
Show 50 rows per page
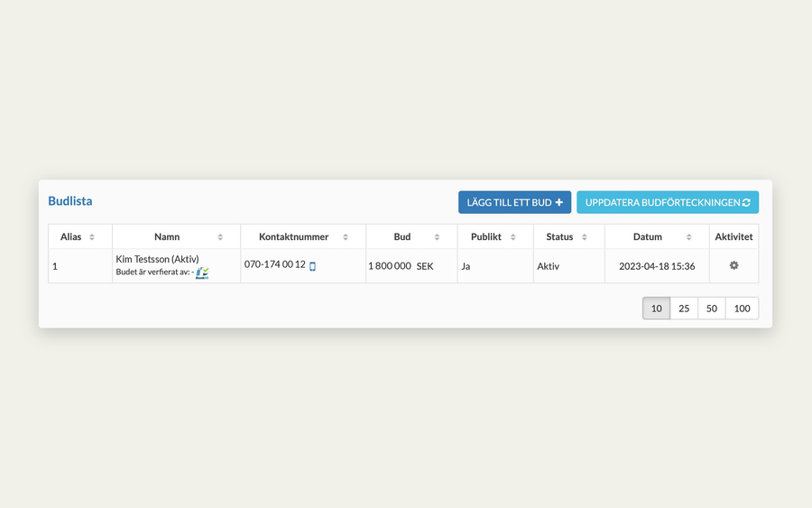pos(712,308)
